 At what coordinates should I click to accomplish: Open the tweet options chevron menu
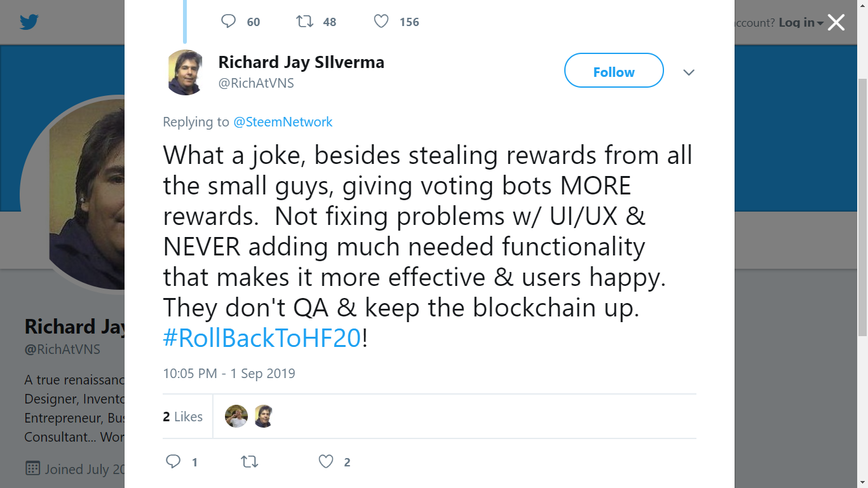pyautogui.click(x=688, y=72)
